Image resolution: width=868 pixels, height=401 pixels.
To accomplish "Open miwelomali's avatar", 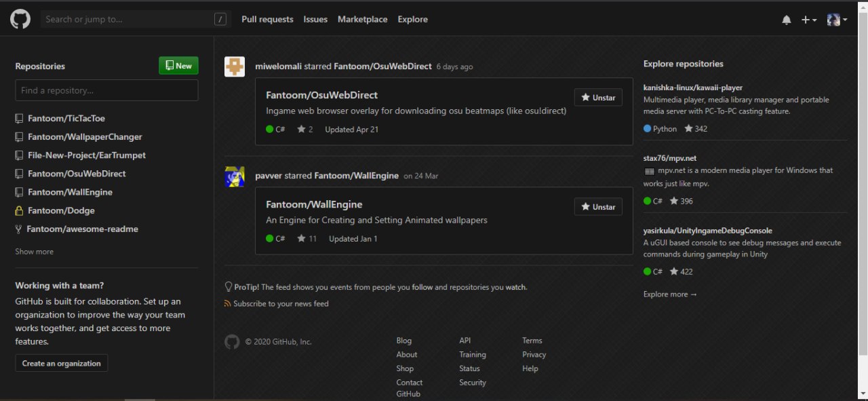I will [235, 66].
